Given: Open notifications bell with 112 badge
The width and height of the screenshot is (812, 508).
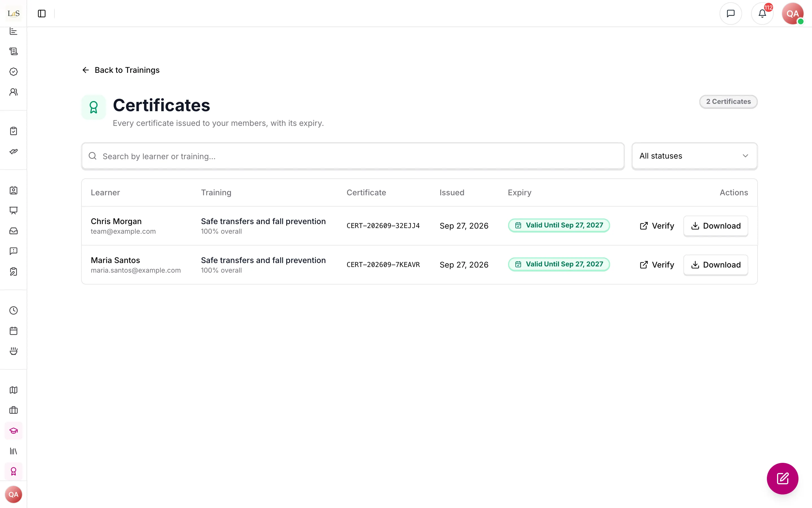Looking at the screenshot, I should coord(762,14).
